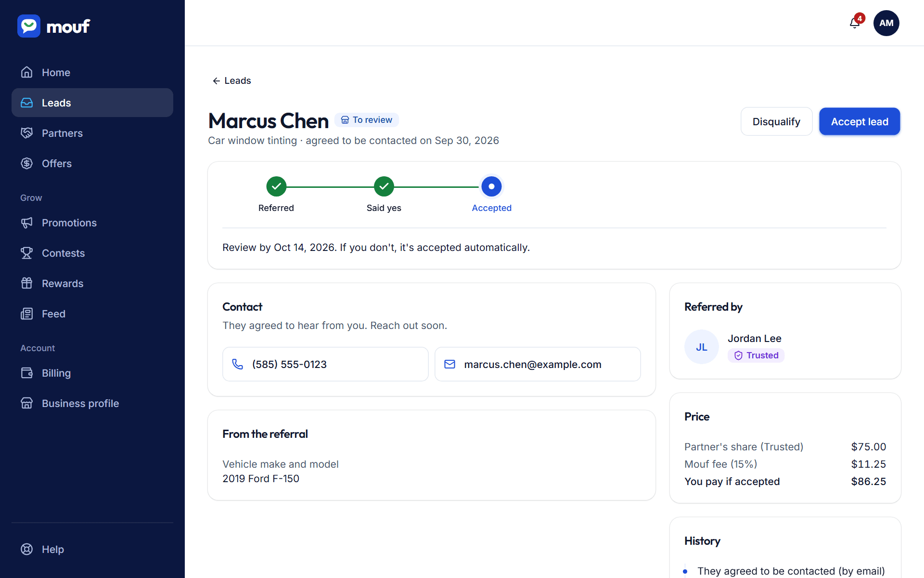Image resolution: width=924 pixels, height=578 pixels.
Task: Open Contests in the sidebar
Action: (x=92, y=253)
